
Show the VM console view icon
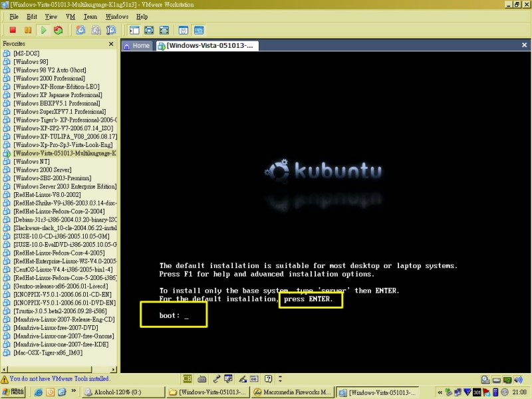pos(199,30)
